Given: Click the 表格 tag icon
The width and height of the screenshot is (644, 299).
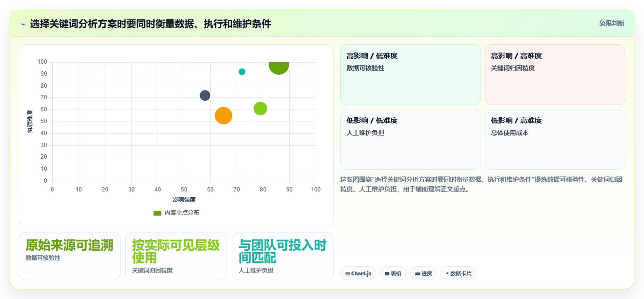Looking at the screenshot, I should coord(387,273).
